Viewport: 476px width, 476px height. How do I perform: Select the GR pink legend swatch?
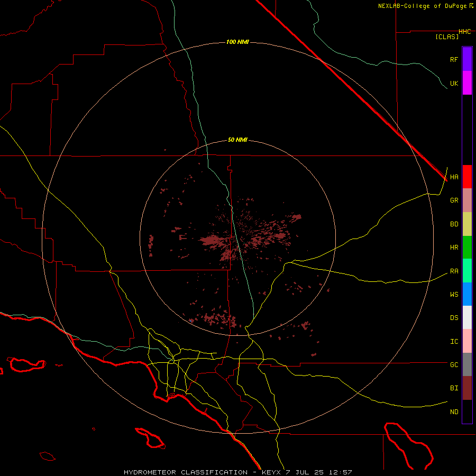[x=467, y=200]
